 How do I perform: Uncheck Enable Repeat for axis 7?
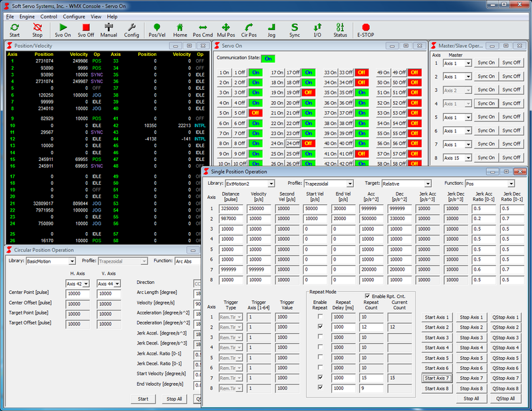(x=320, y=377)
